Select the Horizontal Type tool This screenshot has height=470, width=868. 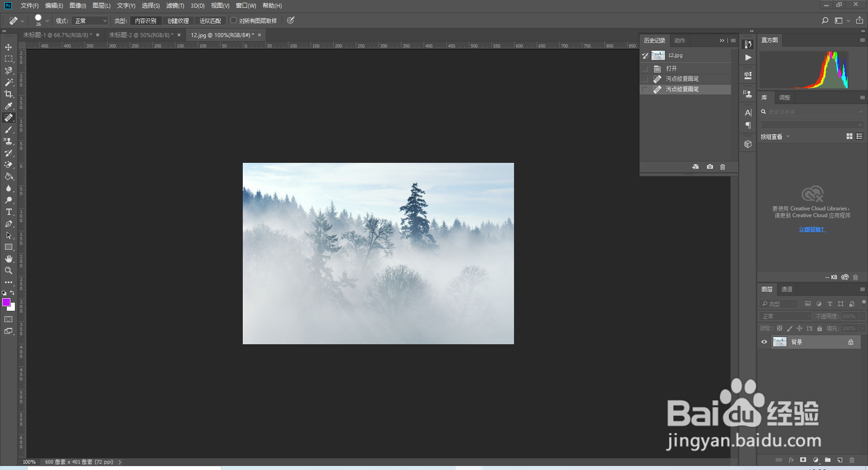pos(9,212)
